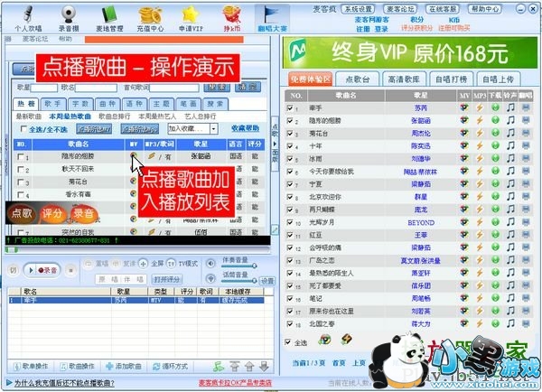Move selected song down in playlist
Image resolution: width=542 pixels, height=392 pixels.
tap(264, 367)
